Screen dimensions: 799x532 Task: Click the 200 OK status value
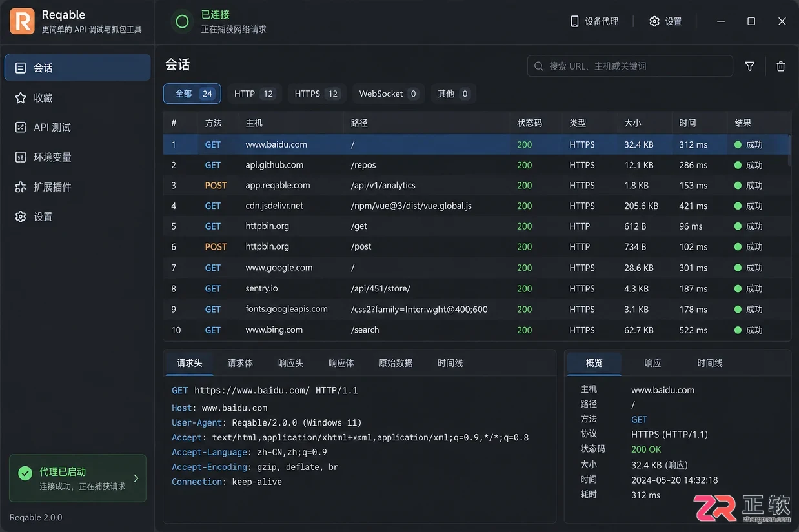(x=646, y=449)
